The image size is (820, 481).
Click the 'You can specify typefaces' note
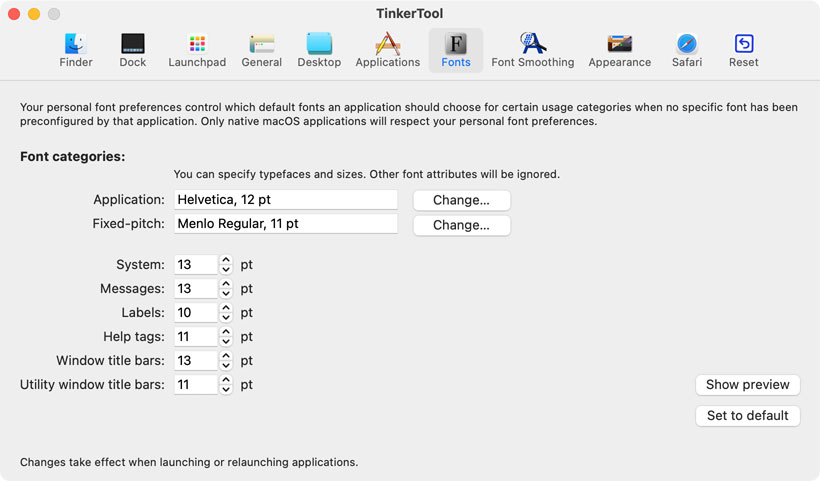click(367, 174)
